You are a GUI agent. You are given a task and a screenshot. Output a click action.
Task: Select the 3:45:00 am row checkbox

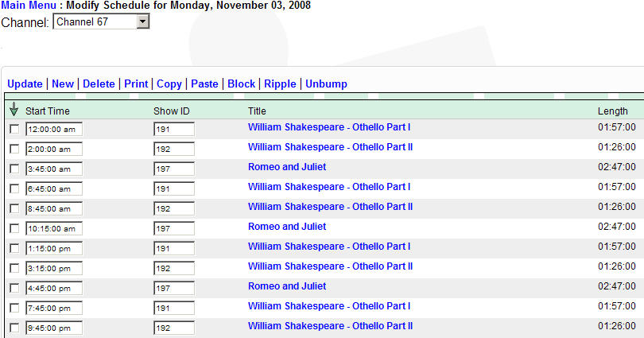[14, 168]
